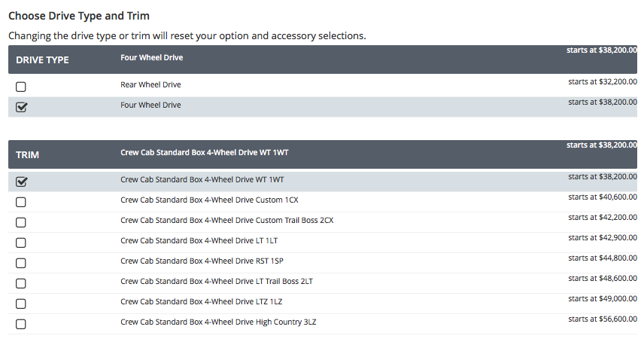This screenshot has width=644, height=345.
Task: Select the LT Trail Boss 2LT checkbox
Action: click(21, 283)
